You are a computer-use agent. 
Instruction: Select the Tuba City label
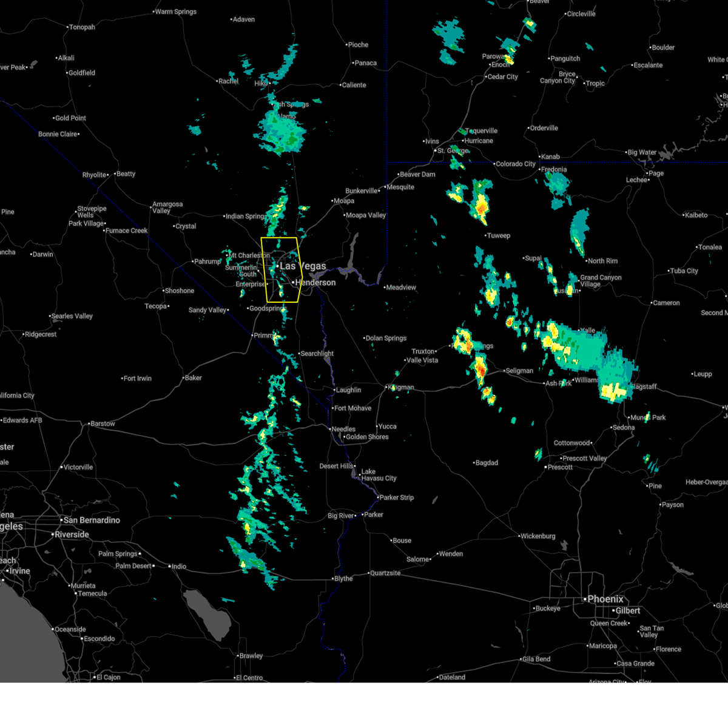coord(684,271)
